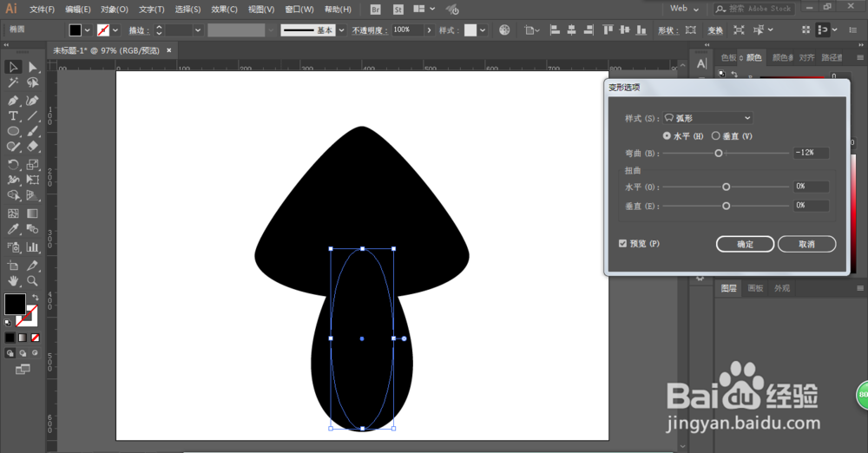Swap fill and stroke colors
Image resolution: width=868 pixels, height=453 pixels.
point(35,298)
